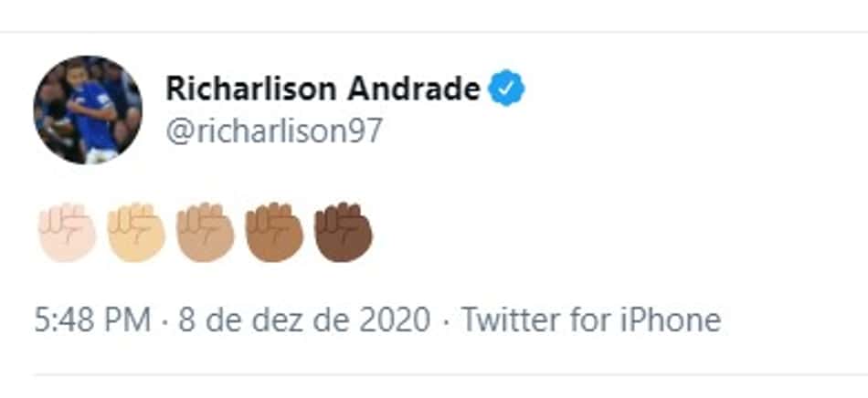Viewport: 868px width, 398px height.
Task: Click the first name Richarlison in bold
Action: (x=251, y=89)
